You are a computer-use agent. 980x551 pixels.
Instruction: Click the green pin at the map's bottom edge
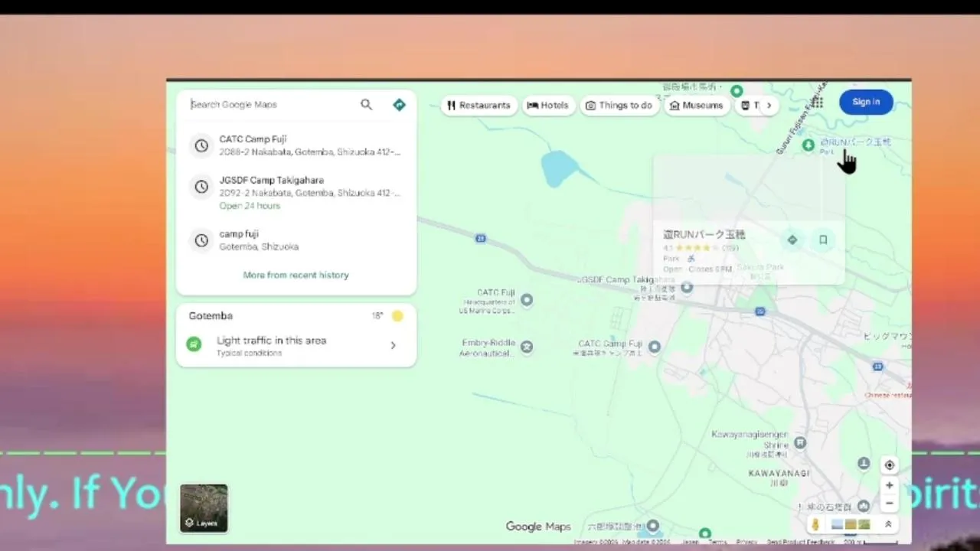tap(704, 533)
